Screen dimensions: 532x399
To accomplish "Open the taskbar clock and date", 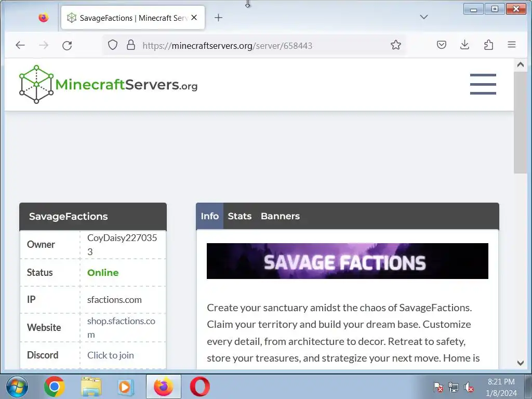I will pos(501,387).
